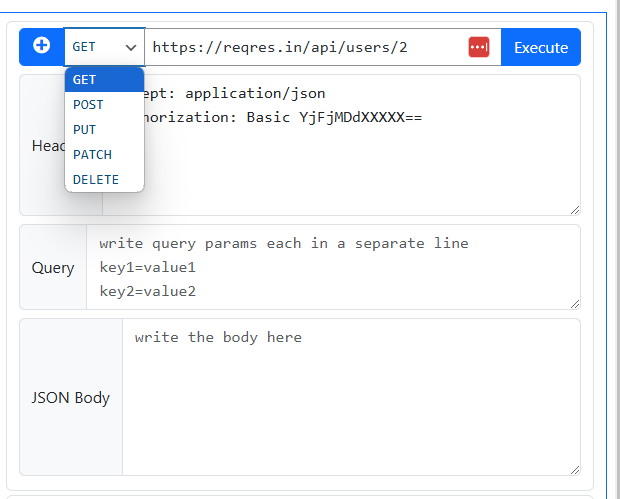The width and height of the screenshot is (620, 499).
Task: Collapse the HTTP method dropdown
Action: click(x=104, y=47)
